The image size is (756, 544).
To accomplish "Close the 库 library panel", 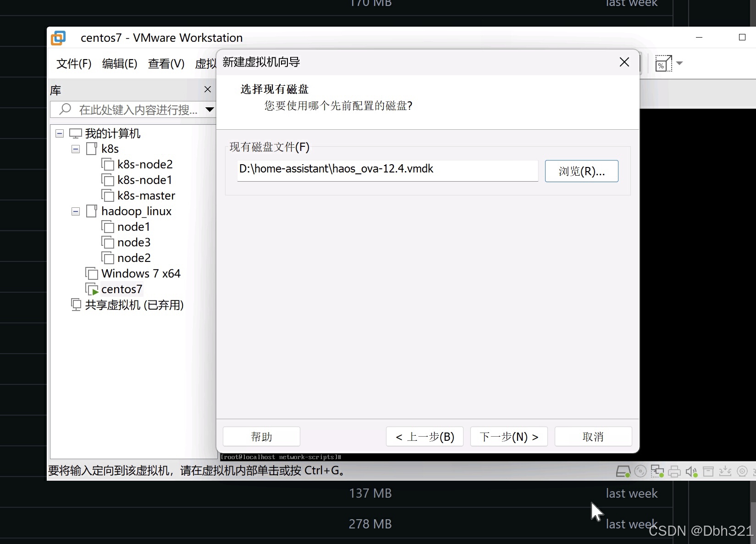I will (x=208, y=89).
